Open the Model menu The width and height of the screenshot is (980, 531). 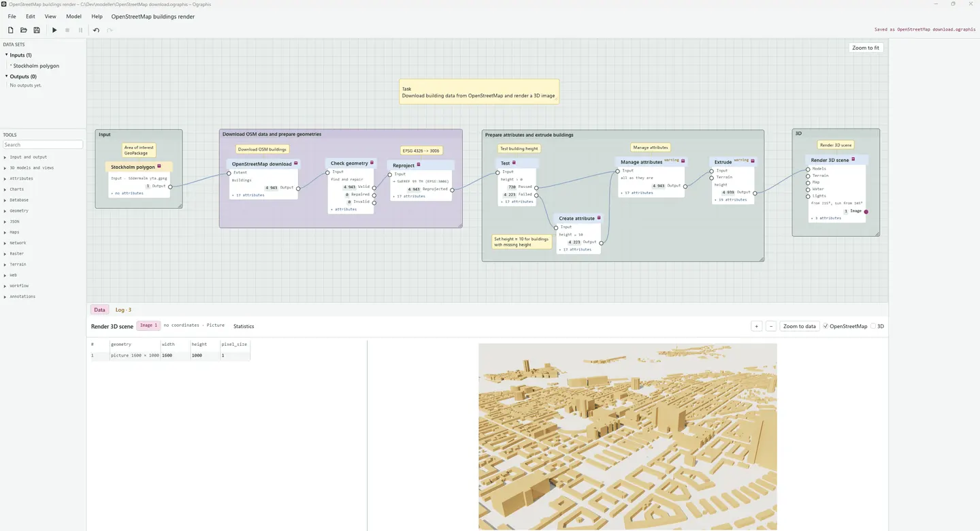(x=73, y=16)
